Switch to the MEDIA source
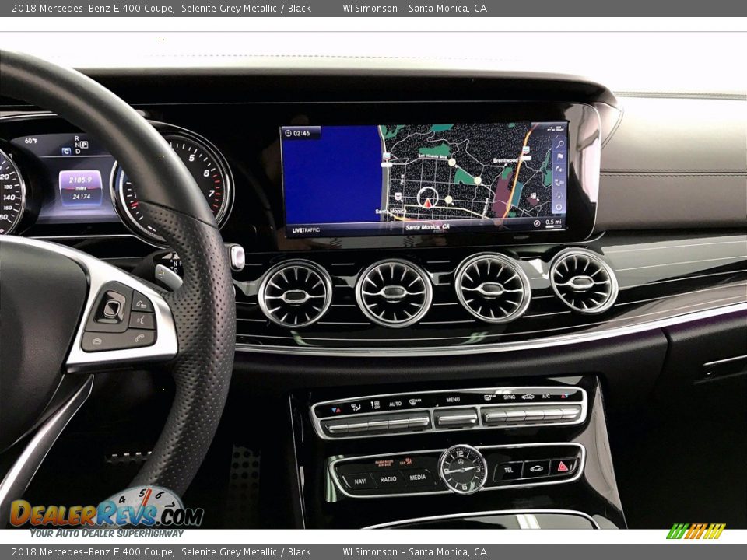747x560 pixels. (419, 478)
